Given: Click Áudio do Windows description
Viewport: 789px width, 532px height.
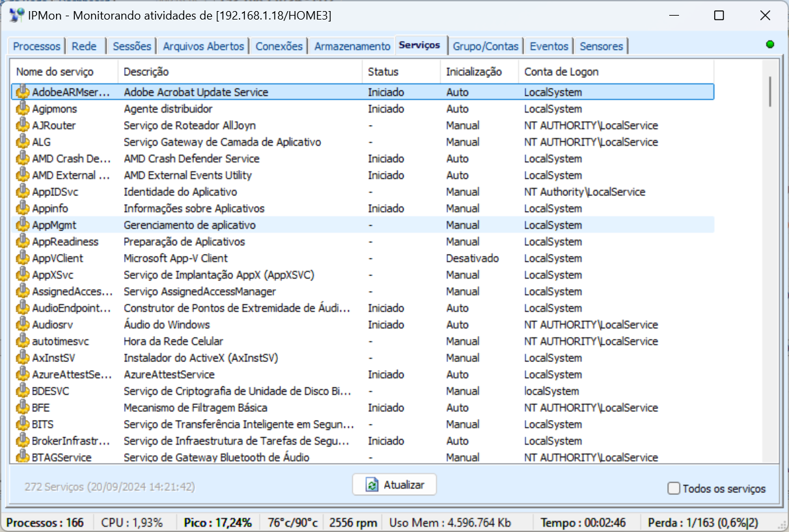Looking at the screenshot, I should (x=167, y=325).
